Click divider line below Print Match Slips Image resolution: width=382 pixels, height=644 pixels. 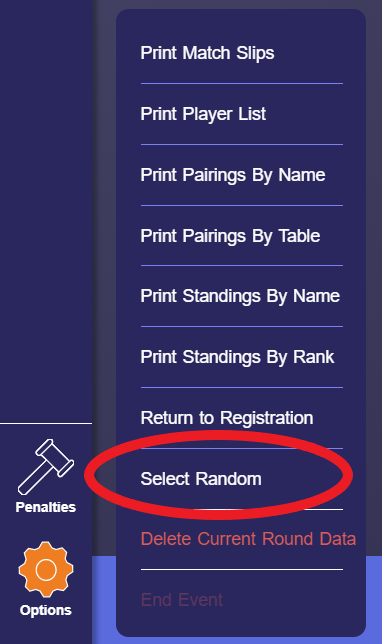(x=242, y=83)
